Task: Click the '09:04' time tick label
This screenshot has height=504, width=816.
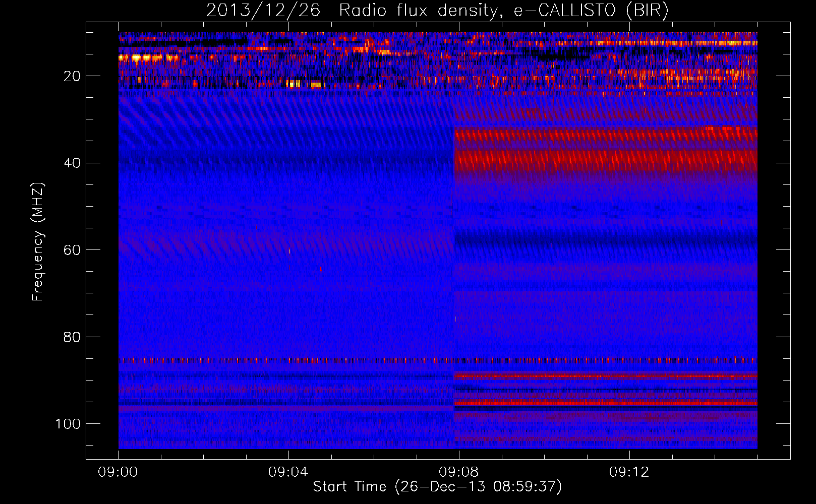Action: 288,472
